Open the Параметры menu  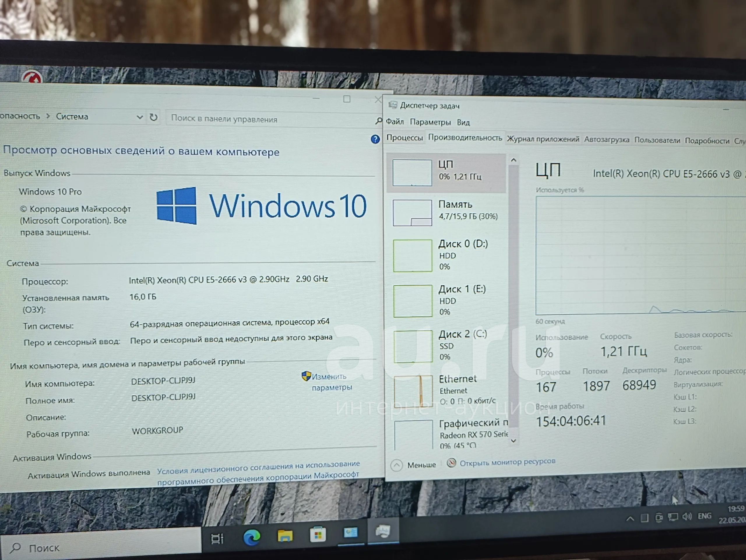[430, 122]
